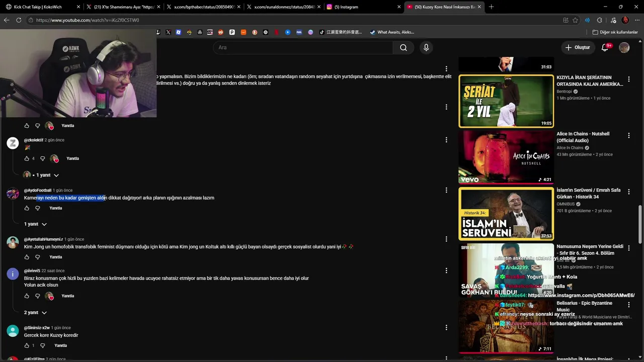Bookmark this page with the star icon
This screenshot has height=362, width=644.
coord(576,20)
